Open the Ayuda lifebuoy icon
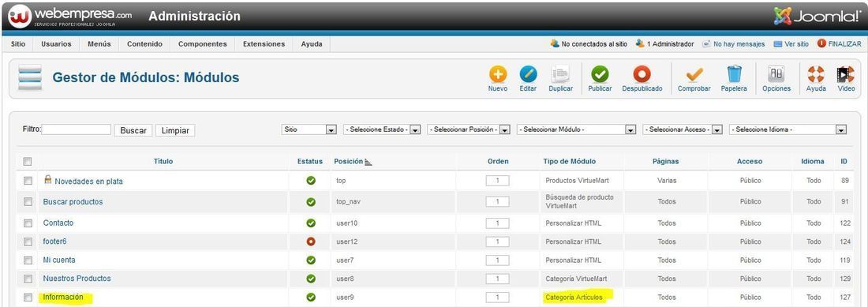This screenshot has width=868, height=307. click(816, 75)
